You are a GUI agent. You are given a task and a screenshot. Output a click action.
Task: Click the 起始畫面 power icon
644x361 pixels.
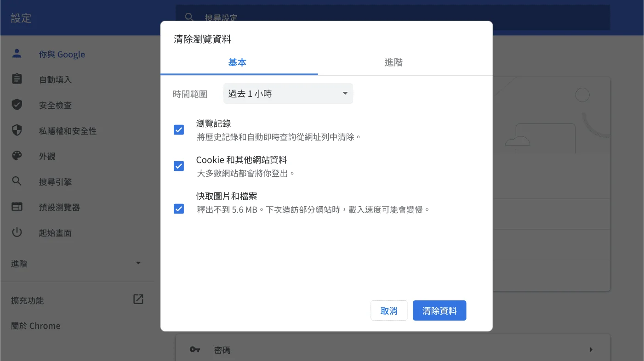17,232
